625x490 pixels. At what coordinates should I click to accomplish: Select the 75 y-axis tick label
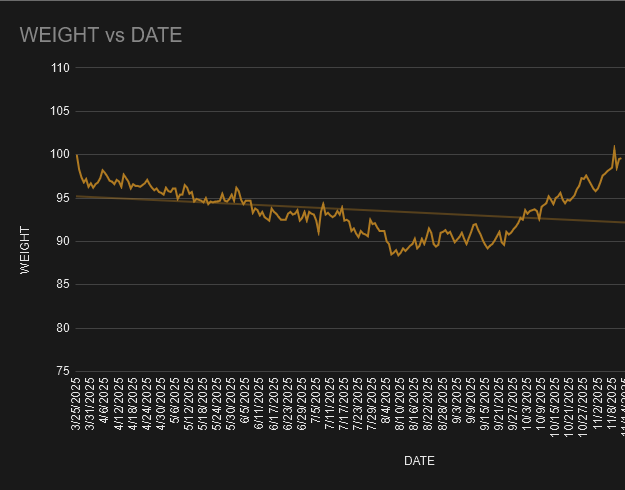coord(63,371)
